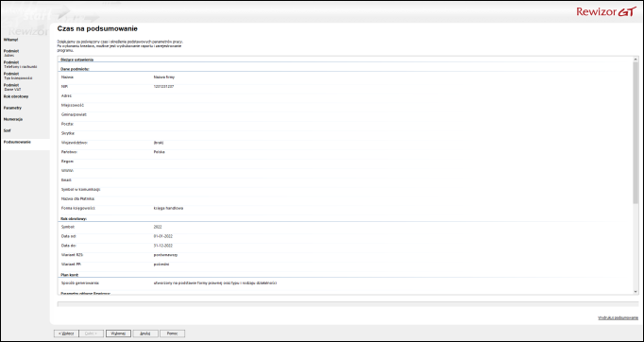Click the Wariant PP: label
644x342 pixels.
click(72, 265)
